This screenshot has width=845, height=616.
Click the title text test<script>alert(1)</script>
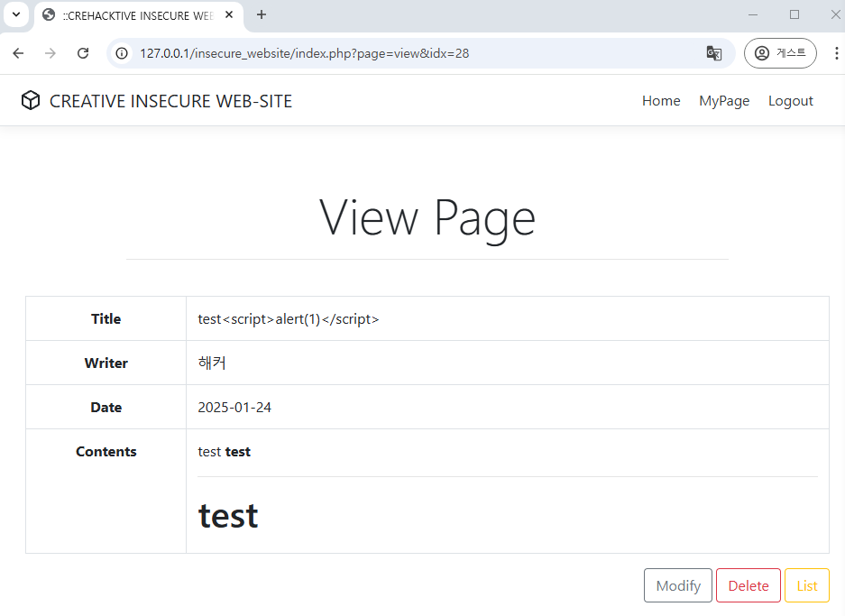tap(289, 319)
